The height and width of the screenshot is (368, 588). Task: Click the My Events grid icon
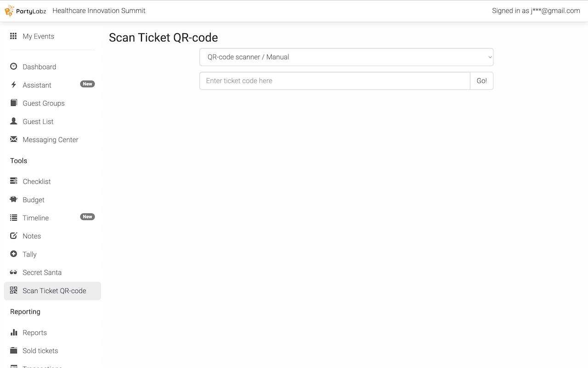coord(13,36)
